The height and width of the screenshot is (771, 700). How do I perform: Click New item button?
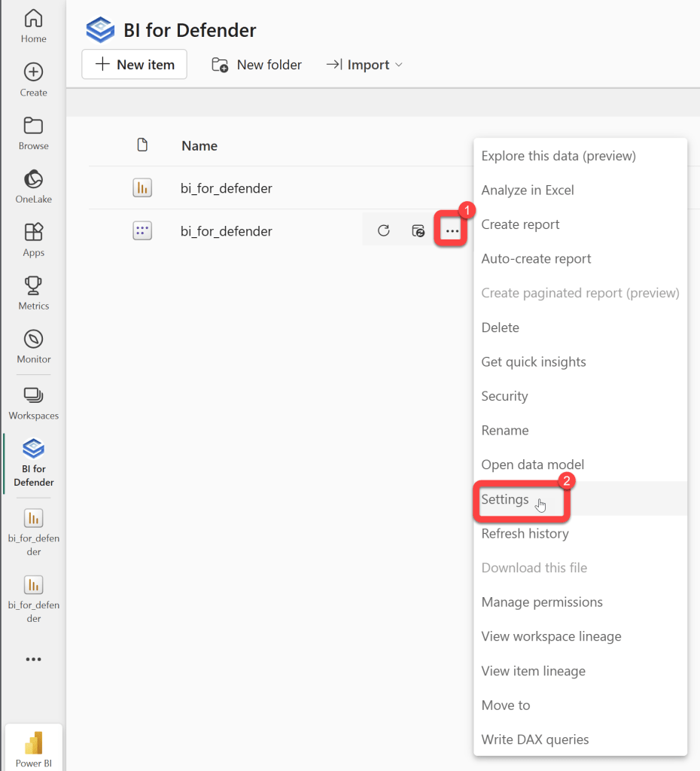pos(134,65)
